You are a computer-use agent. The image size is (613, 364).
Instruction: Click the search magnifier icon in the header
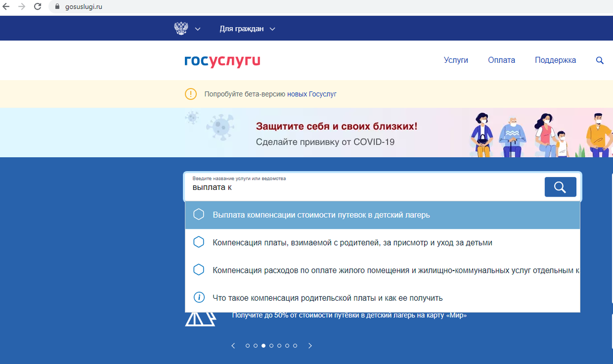coord(599,60)
